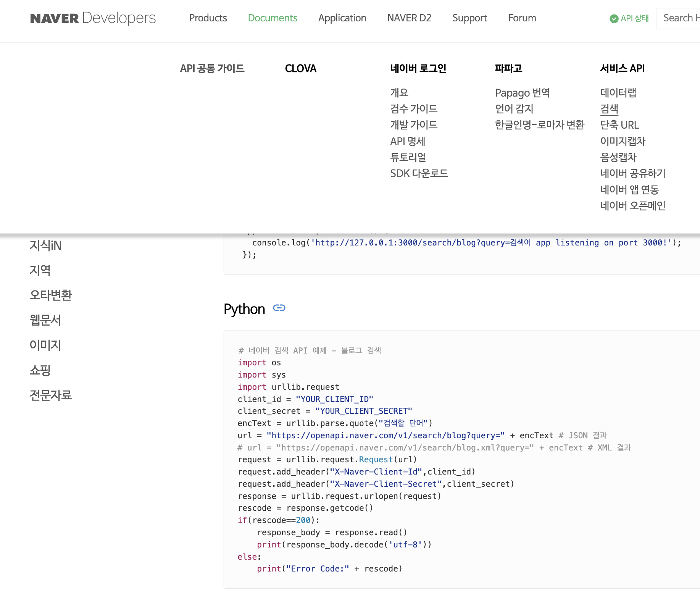Open the Products menu
The height and width of the screenshot is (607, 700).
click(208, 18)
